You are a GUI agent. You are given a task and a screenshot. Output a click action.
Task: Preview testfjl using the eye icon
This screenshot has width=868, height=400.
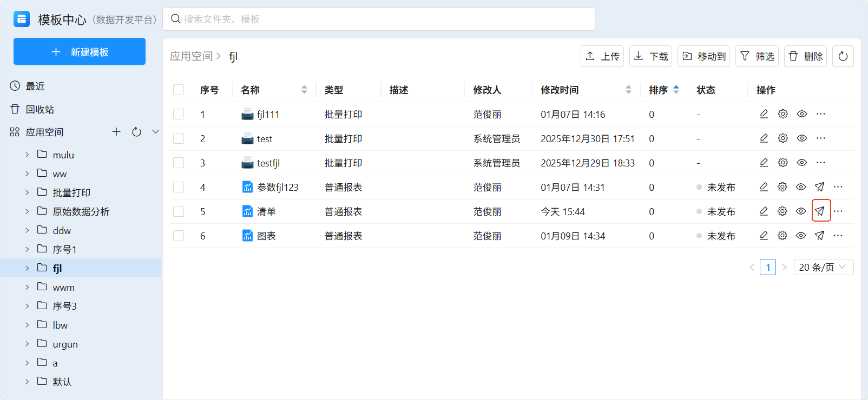point(801,163)
